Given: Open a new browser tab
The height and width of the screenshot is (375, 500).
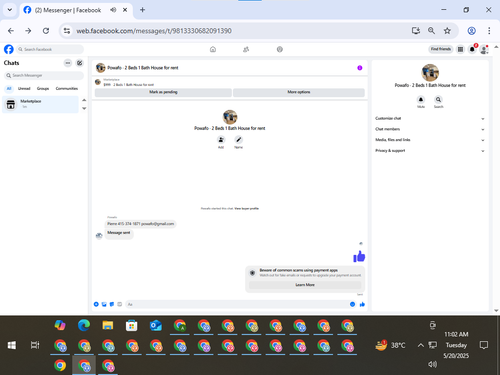Looking at the screenshot, I should tap(142, 10).
